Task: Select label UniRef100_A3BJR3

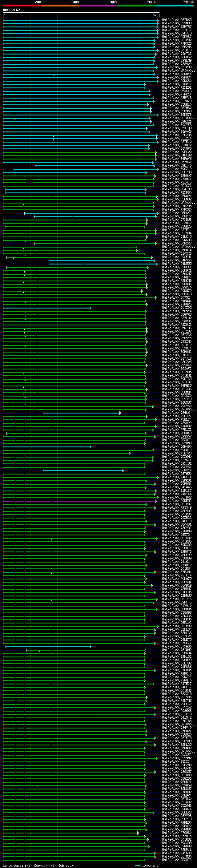Action: pyautogui.click(x=177, y=454)
